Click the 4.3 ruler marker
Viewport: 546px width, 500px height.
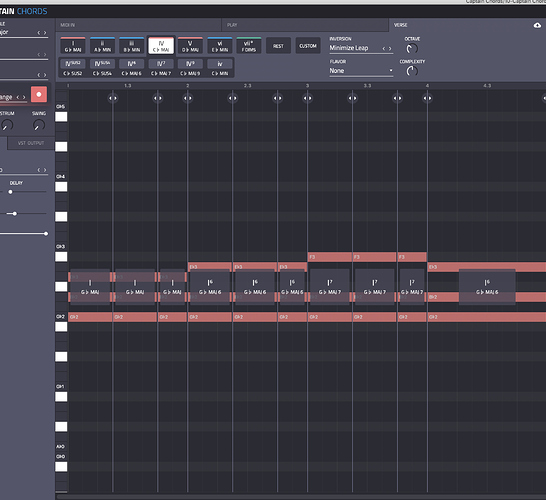click(487, 86)
